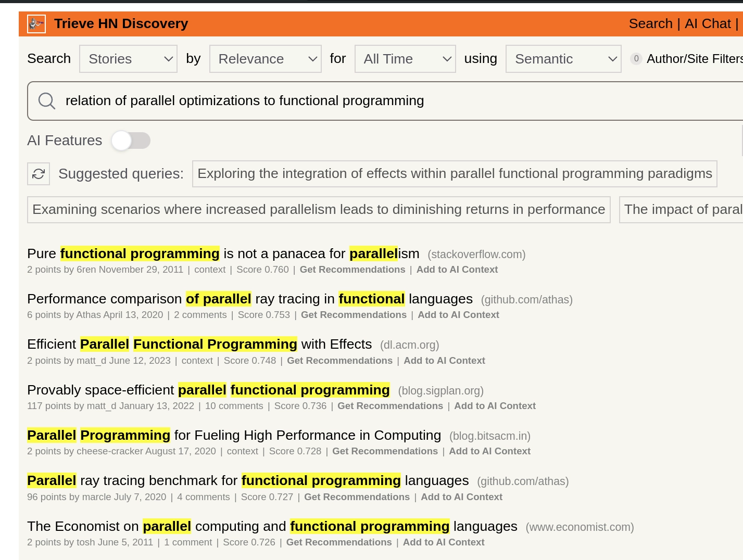Click '2 points by tosh June 5, 2011'
This screenshot has height=560, width=743.
click(x=90, y=542)
